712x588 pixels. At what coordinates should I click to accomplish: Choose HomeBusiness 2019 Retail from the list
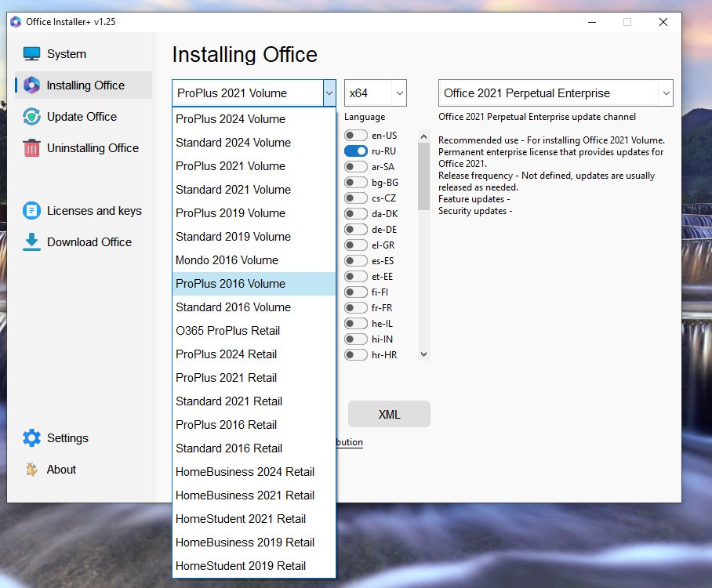254,543
